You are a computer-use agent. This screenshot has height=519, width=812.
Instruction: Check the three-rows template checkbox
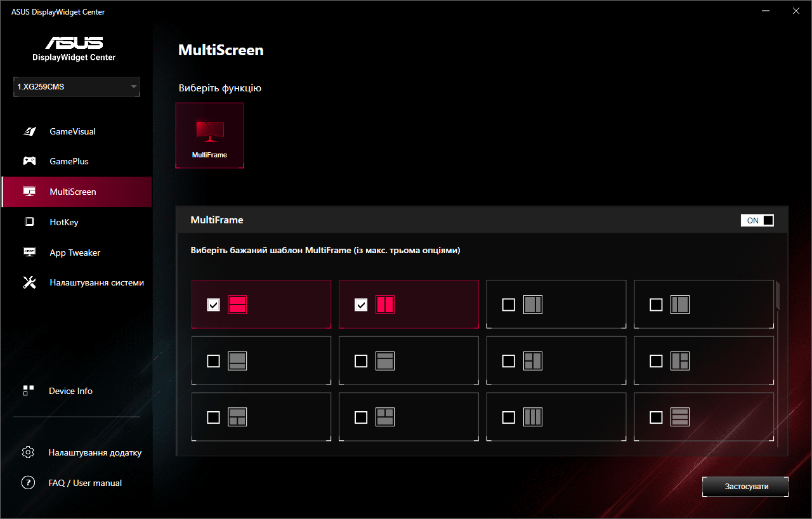657,417
